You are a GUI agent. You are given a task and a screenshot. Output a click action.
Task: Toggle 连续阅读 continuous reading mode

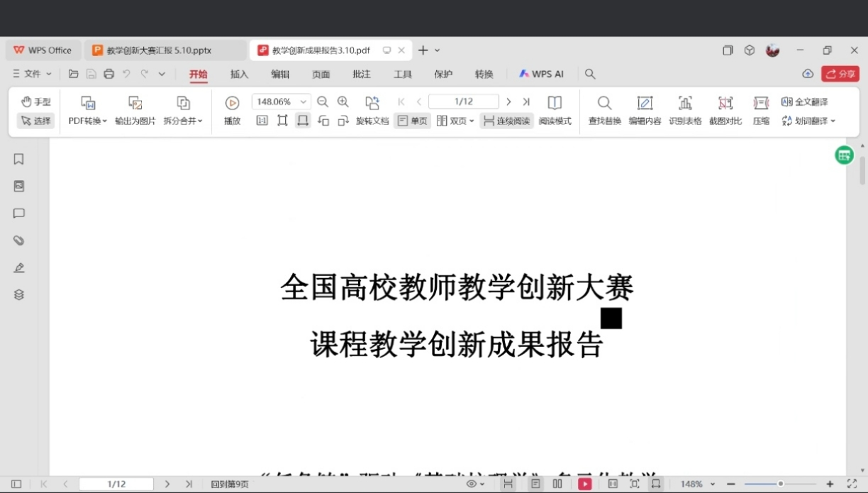point(506,121)
